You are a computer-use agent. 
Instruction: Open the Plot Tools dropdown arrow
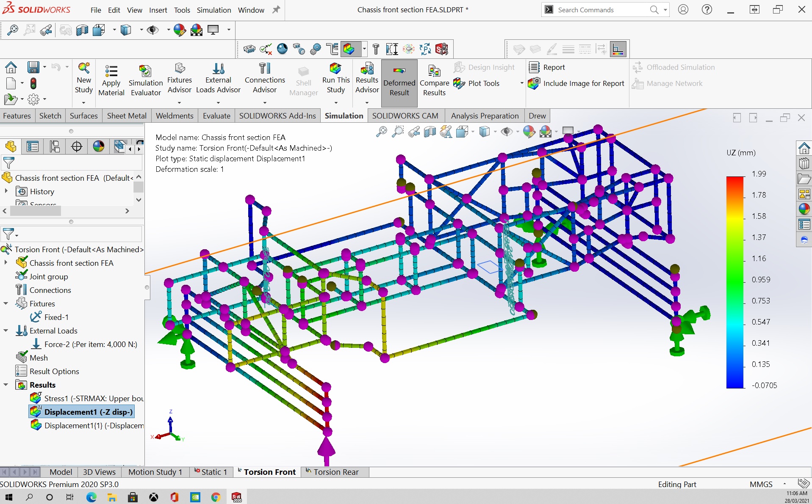click(x=521, y=83)
